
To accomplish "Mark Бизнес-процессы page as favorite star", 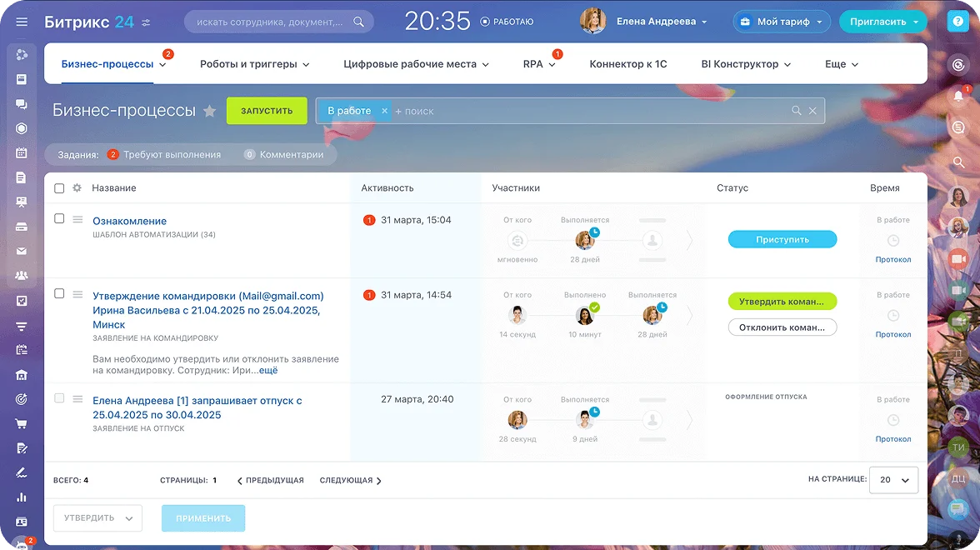I will tap(210, 111).
